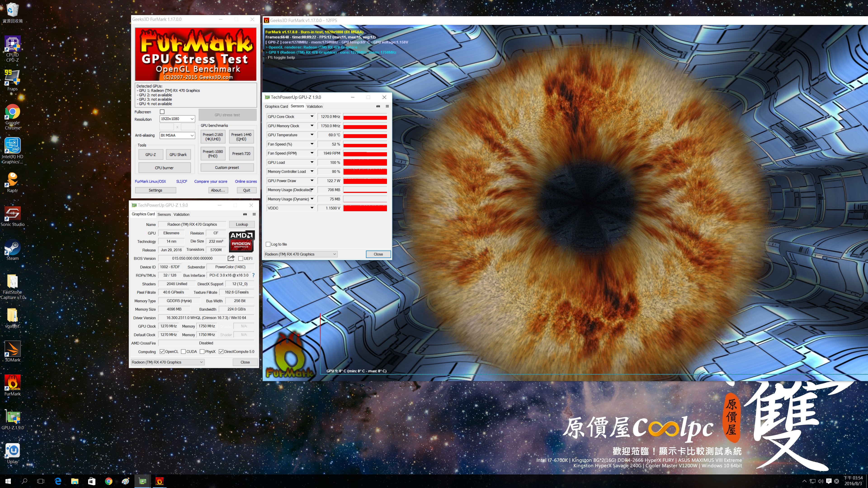
Task: Select Graphics Card tab in lower GPU-Z window
Action: 143,214
